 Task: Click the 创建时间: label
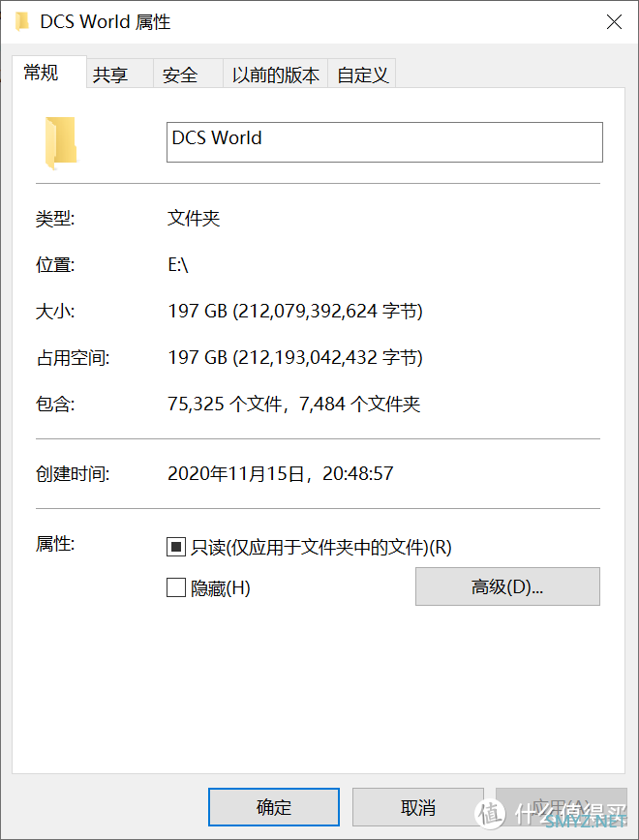tap(73, 473)
